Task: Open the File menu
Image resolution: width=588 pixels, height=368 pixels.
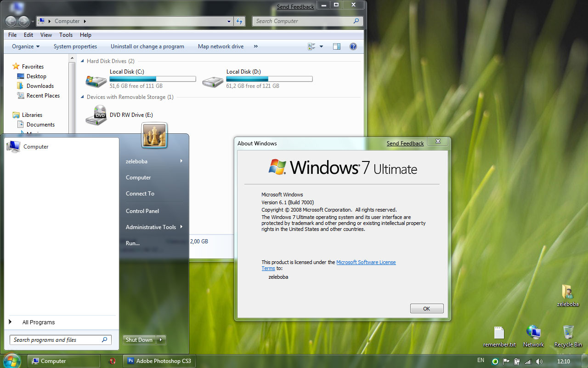Action: click(x=12, y=35)
